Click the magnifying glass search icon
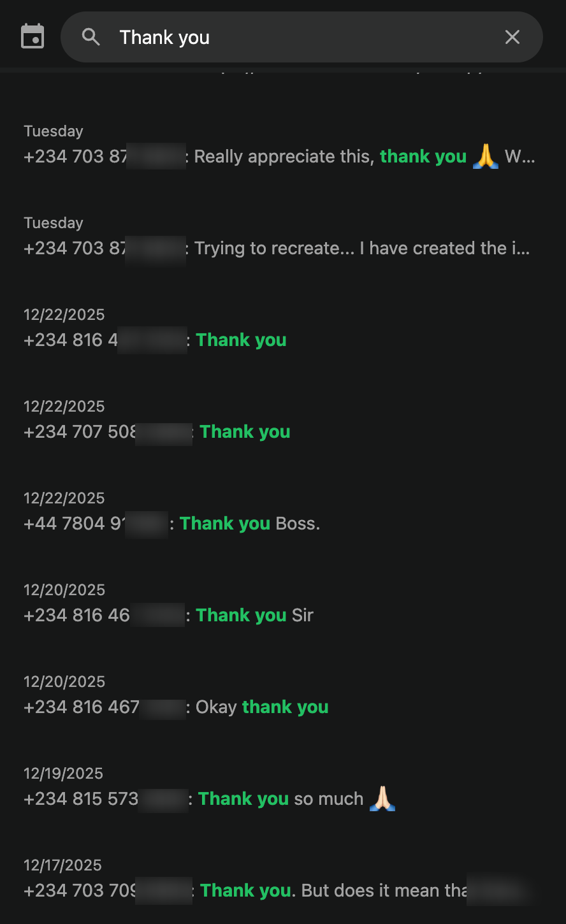 [91, 37]
